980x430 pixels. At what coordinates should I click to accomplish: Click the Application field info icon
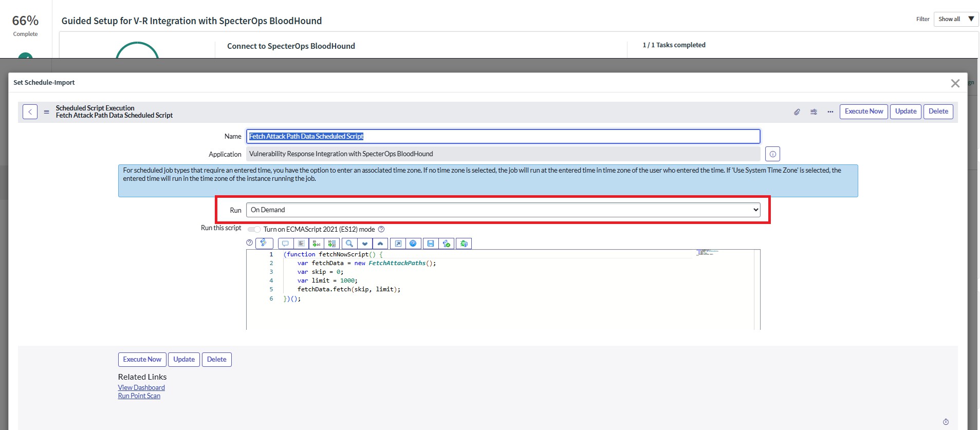772,154
